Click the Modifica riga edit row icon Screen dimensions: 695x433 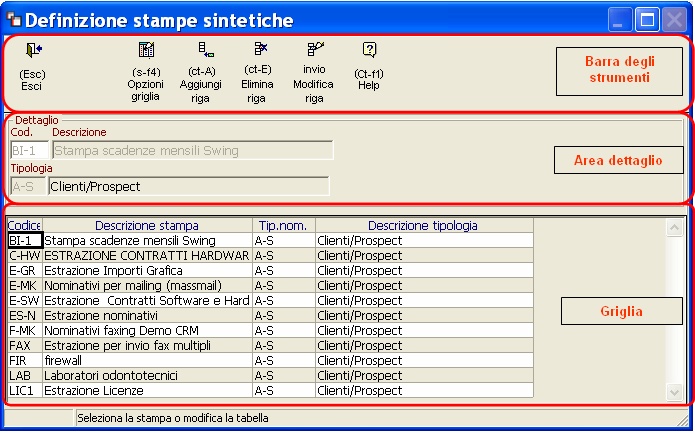coord(316,49)
